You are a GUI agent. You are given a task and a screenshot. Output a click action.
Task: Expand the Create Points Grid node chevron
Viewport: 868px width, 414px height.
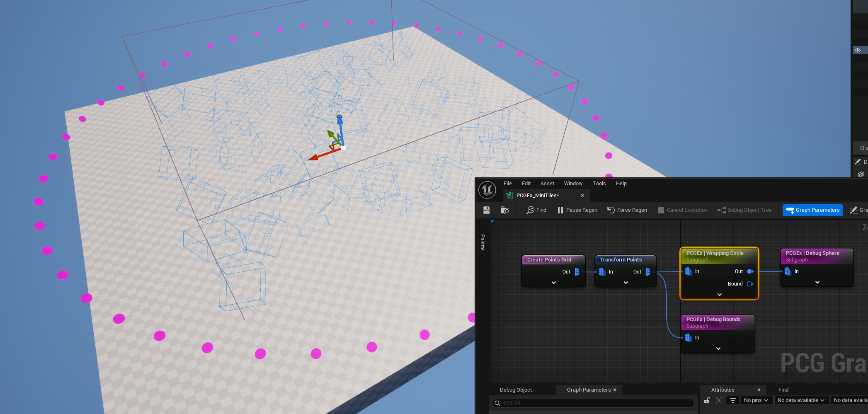554,283
